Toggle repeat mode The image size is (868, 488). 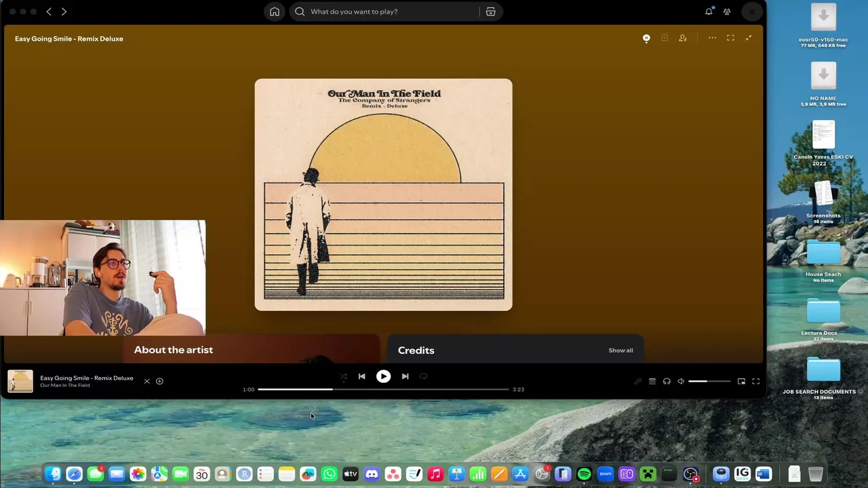point(423,376)
